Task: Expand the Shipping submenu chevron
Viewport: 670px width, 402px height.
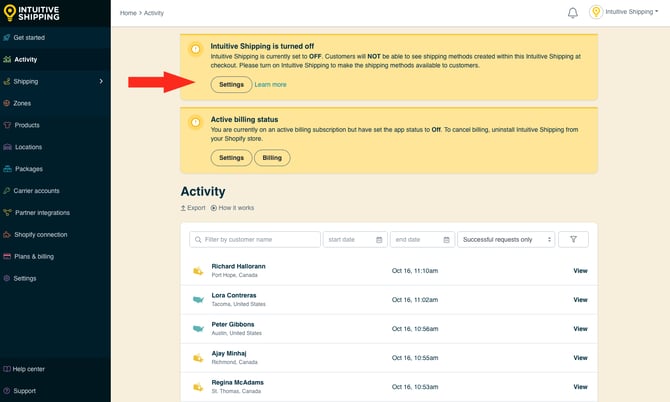Action: coord(101,81)
